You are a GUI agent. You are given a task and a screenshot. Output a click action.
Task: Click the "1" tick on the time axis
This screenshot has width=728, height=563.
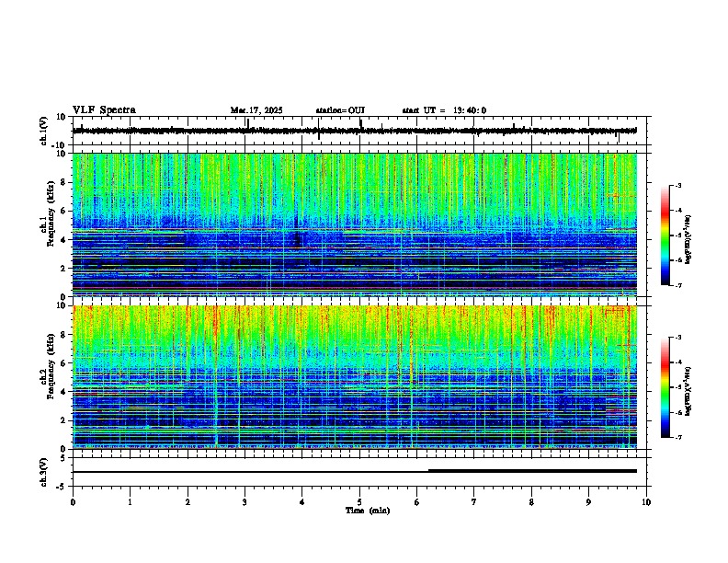[130, 502]
